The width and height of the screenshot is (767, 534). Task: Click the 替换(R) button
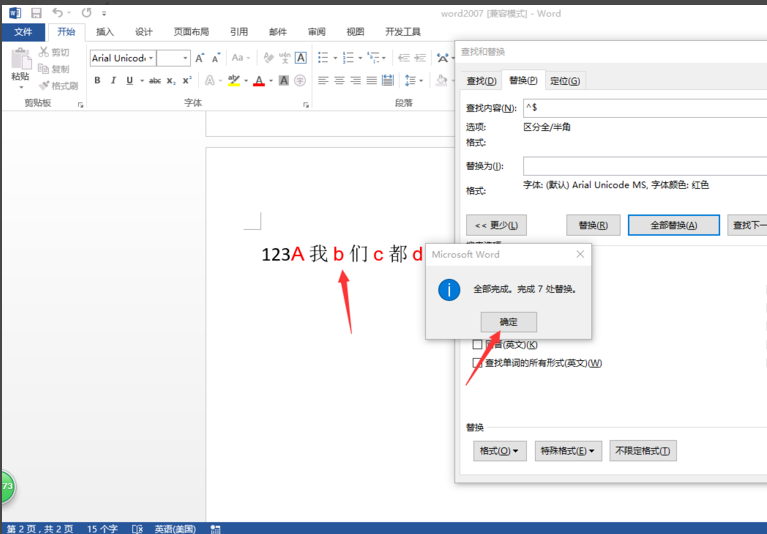coord(593,225)
